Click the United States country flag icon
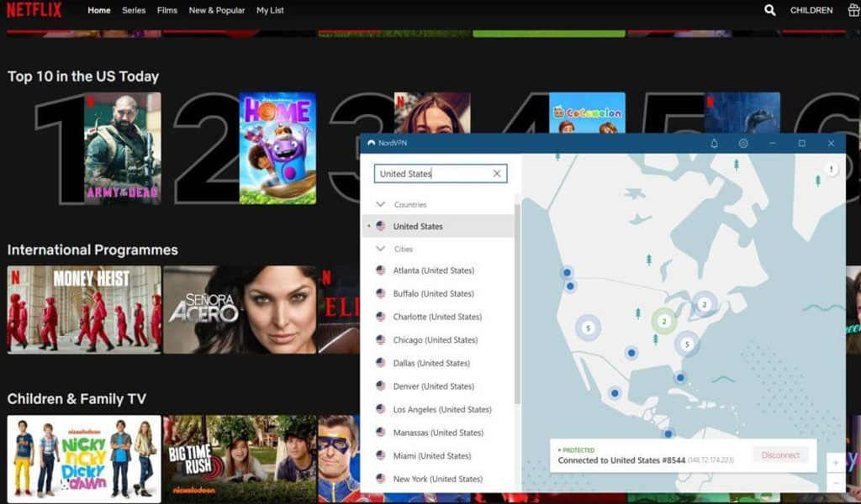 [381, 226]
